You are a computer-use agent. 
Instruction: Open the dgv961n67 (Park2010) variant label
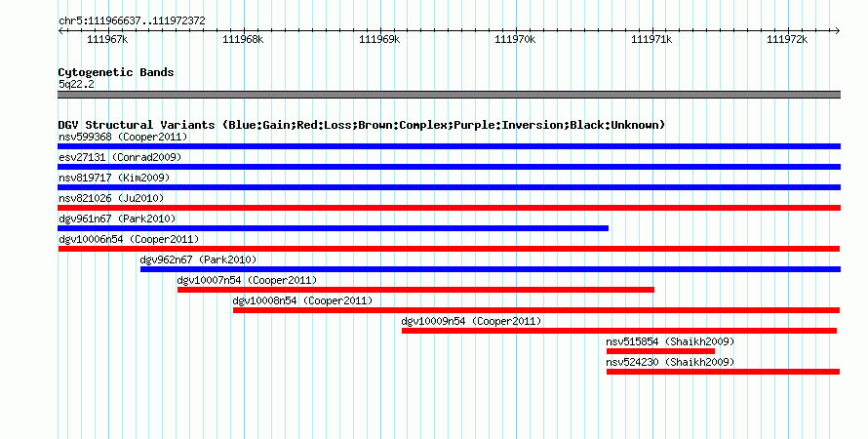pyautogui.click(x=117, y=219)
